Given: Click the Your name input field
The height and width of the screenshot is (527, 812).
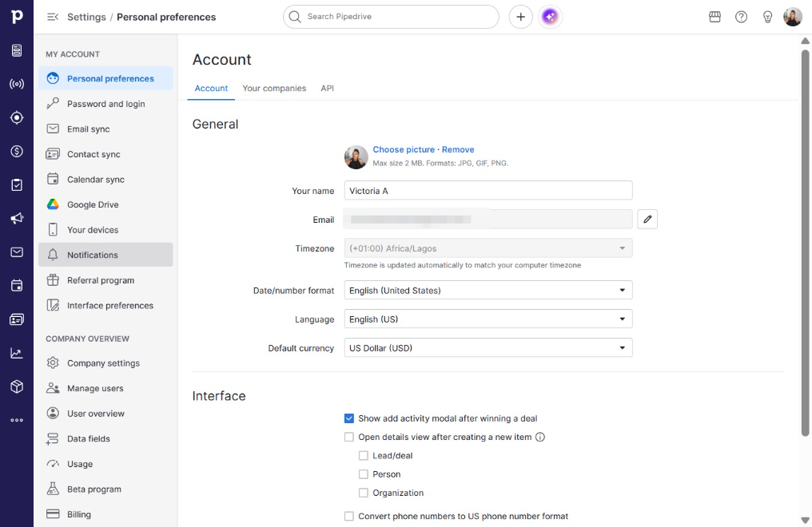Looking at the screenshot, I should [x=488, y=190].
